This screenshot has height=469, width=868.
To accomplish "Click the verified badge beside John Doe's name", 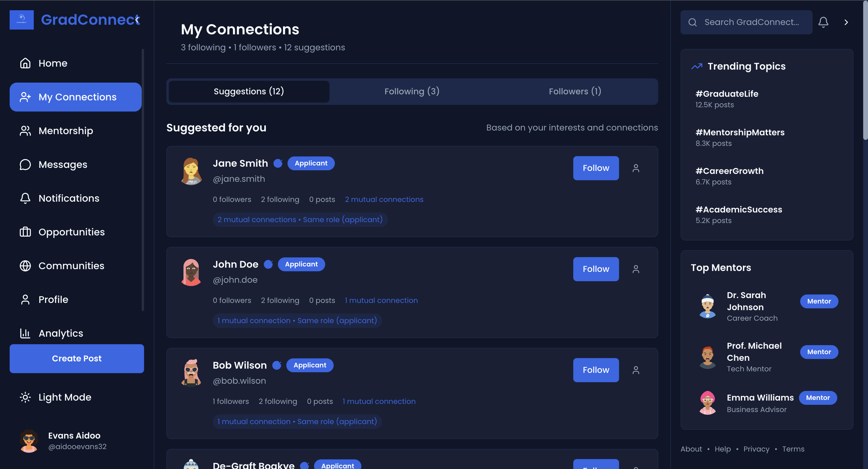I will 269,264.
